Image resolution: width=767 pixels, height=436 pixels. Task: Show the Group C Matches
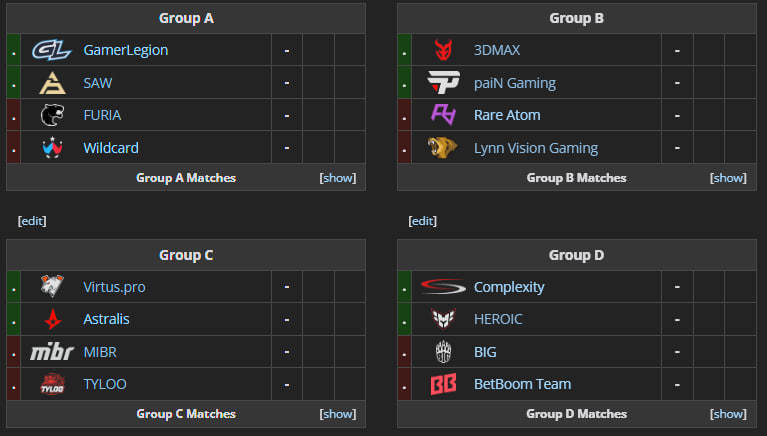[x=337, y=414]
